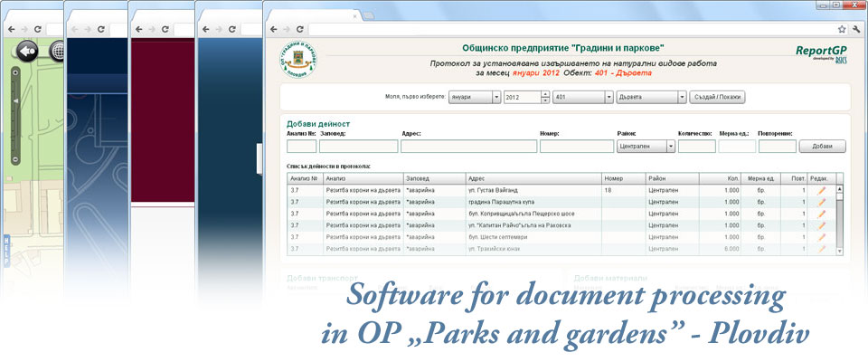The image size is (868, 362).
Task: Click the Количество input field
Action: pos(697,147)
